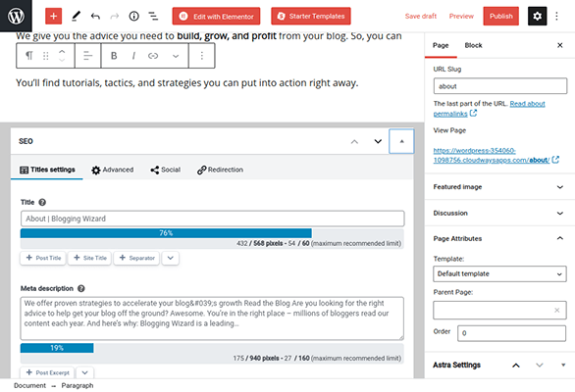This screenshot has width=575, height=392.
Task: Click the Parent Page field
Action: [499, 311]
